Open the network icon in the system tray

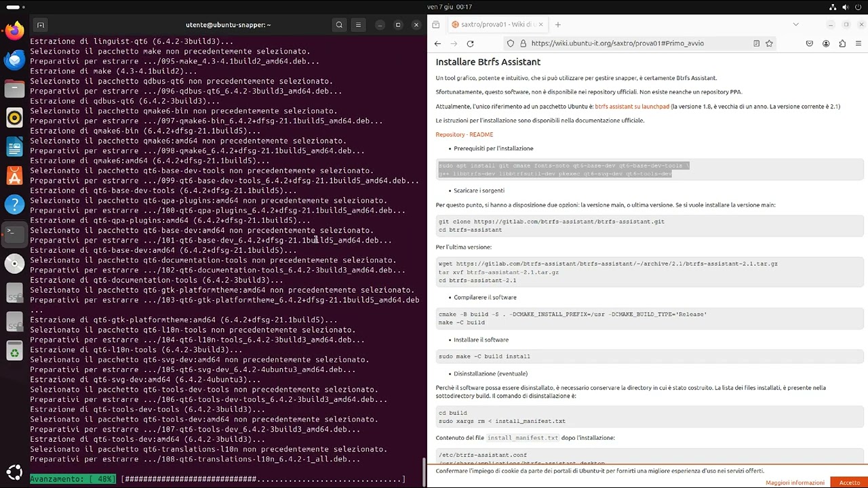click(833, 7)
